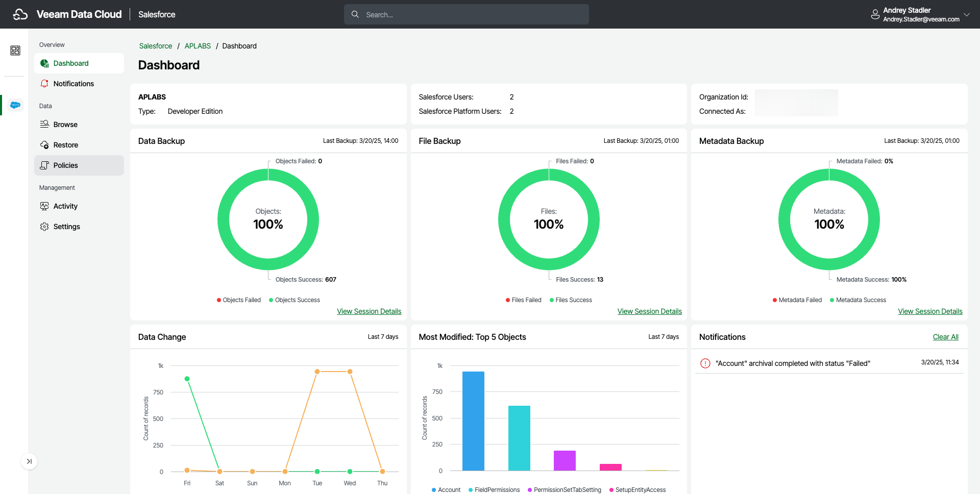Click the Veeam Data Cloud logo icon
This screenshot has height=494, width=980.
click(x=20, y=14)
